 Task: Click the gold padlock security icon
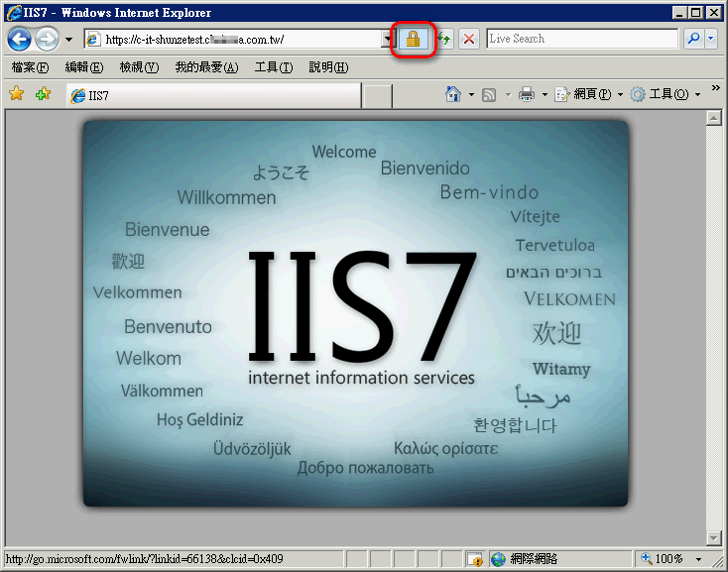click(413, 39)
